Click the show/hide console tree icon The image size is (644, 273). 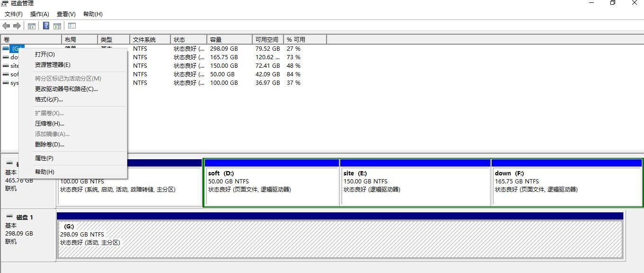[x=32, y=26]
